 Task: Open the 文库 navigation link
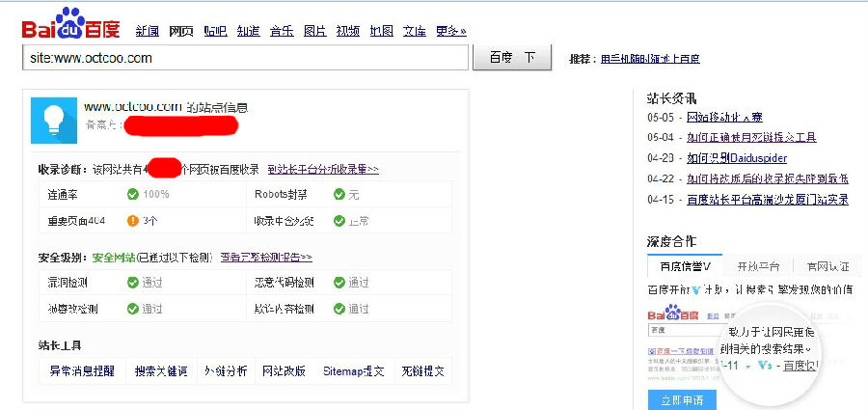[x=415, y=31]
